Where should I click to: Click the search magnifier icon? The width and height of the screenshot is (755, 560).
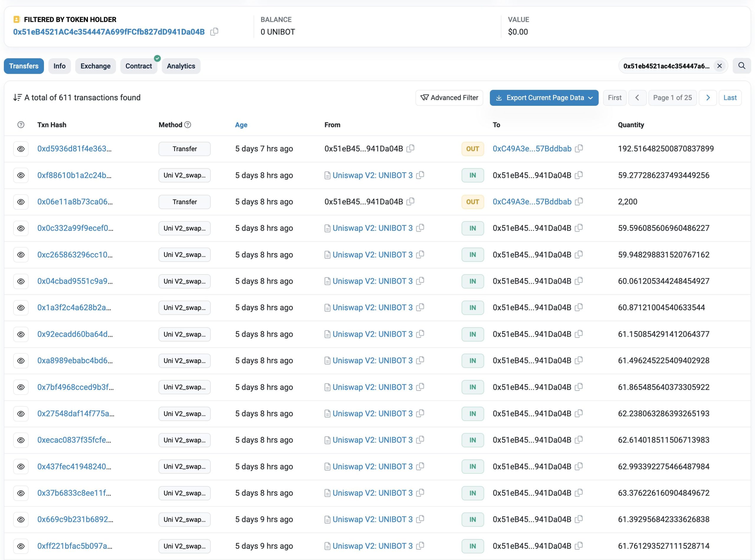pyautogui.click(x=741, y=66)
